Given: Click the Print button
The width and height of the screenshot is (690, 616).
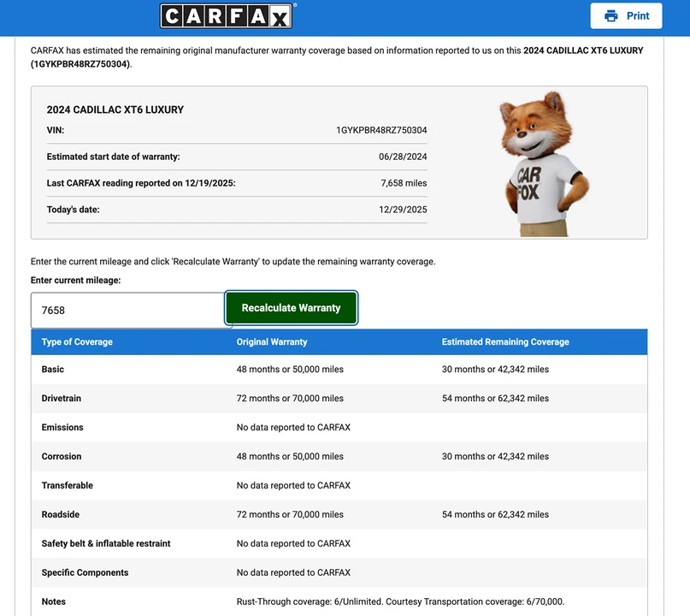Looking at the screenshot, I should coord(626,16).
